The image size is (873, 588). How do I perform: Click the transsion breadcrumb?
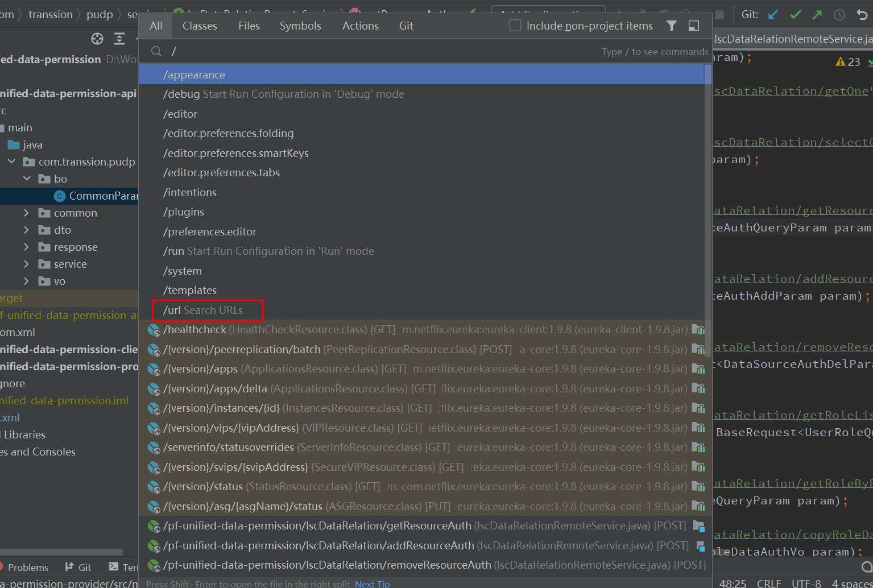click(x=51, y=14)
